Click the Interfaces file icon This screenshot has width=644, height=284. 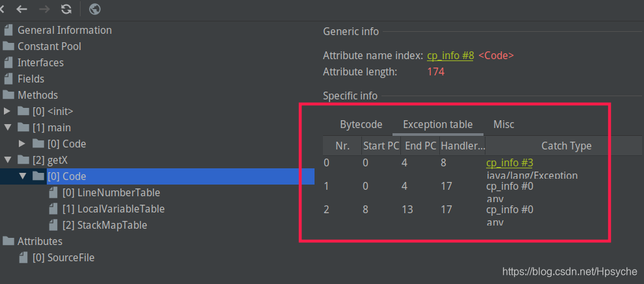coord(8,62)
